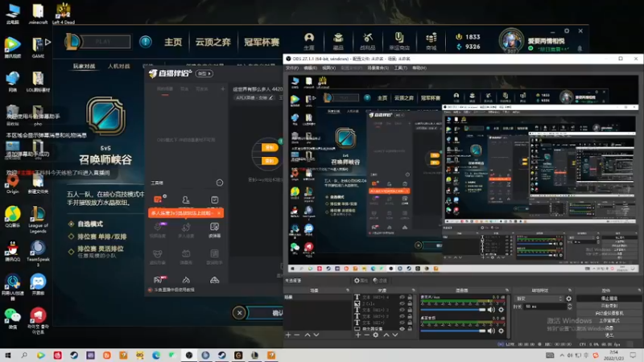Add new tab with plus in streaming companion
The image size is (644, 362).
coord(223,88)
